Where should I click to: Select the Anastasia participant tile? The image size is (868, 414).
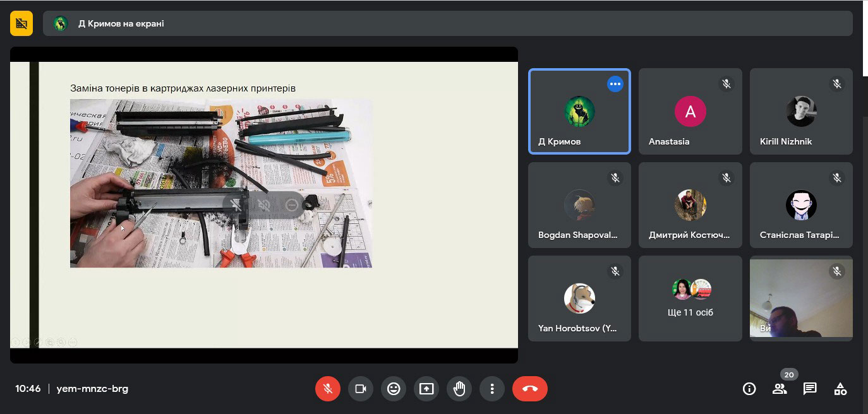click(690, 111)
